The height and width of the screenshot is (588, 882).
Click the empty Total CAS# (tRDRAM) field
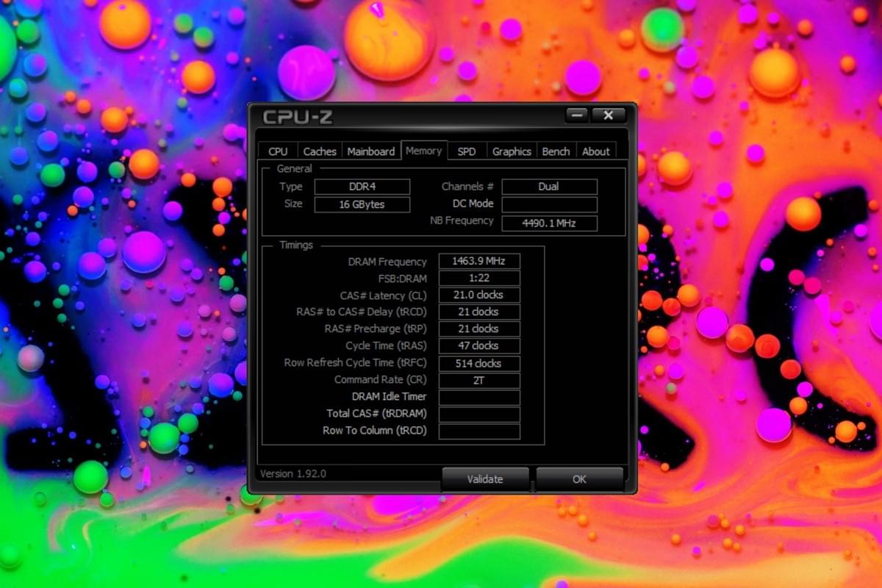click(479, 414)
